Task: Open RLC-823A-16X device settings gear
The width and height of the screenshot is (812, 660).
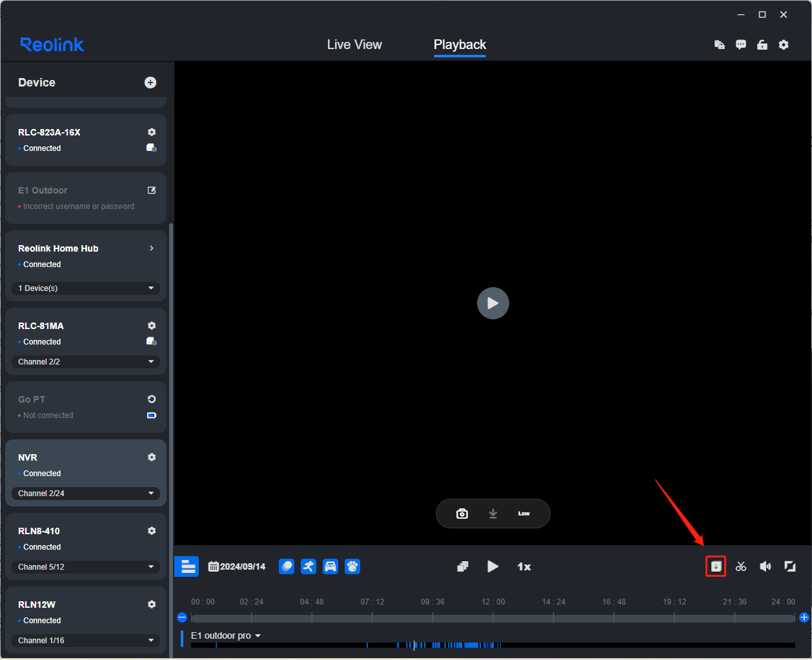Action: 152,132
